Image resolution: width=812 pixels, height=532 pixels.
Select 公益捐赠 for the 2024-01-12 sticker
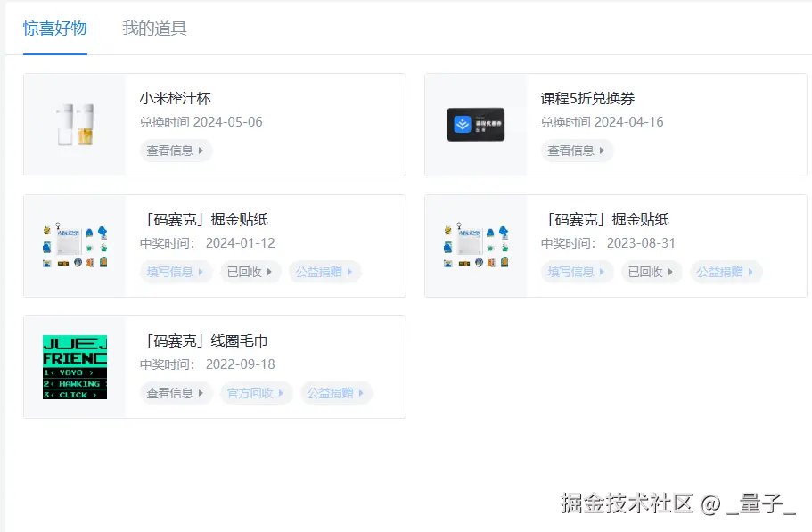(326, 272)
